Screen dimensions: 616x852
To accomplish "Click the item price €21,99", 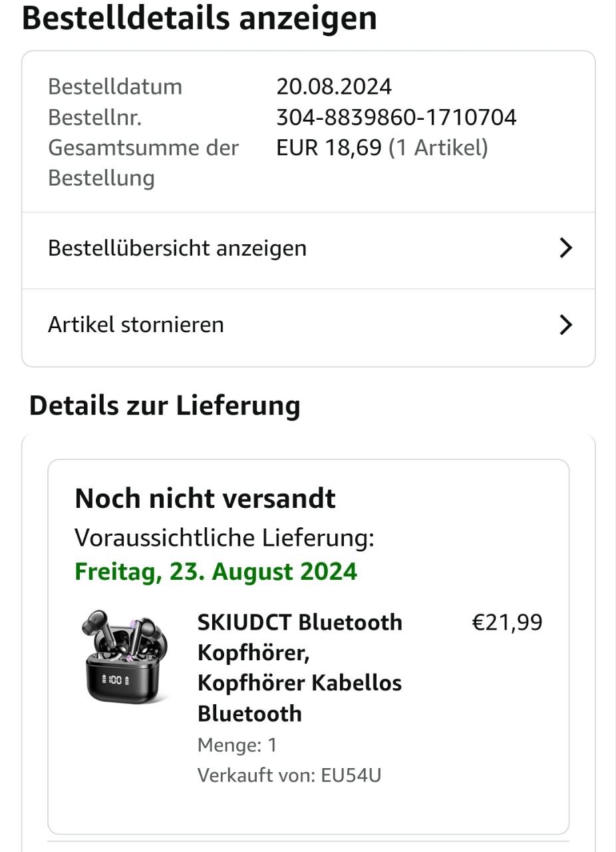I will tap(507, 623).
